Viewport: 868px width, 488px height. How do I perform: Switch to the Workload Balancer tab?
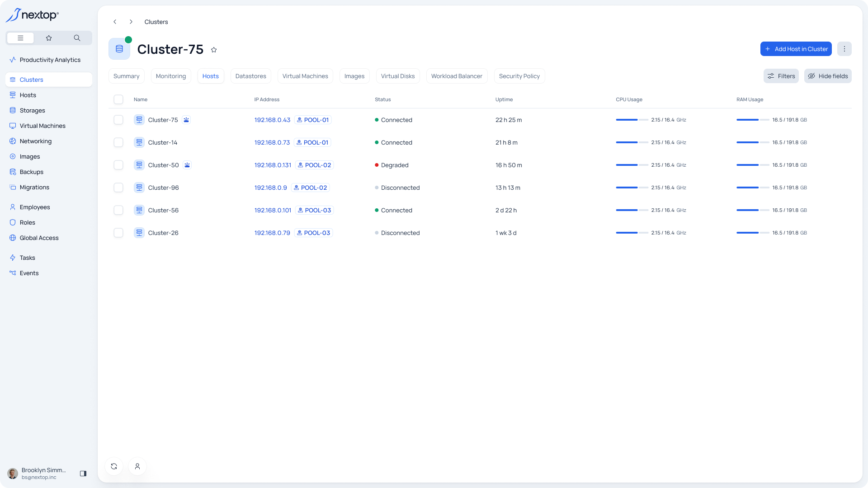tap(457, 76)
